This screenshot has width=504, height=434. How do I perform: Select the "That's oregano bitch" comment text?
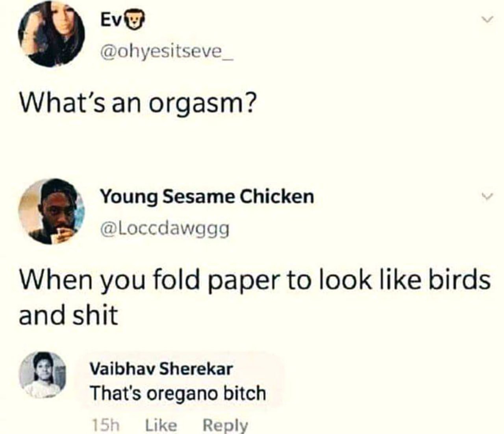point(178,393)
